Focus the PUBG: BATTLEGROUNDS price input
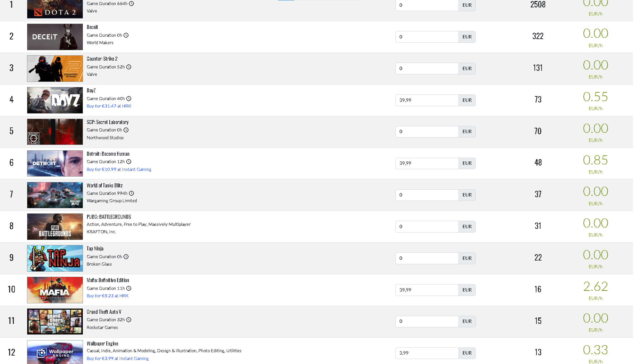The image size is (636, 364). point(427,227)
